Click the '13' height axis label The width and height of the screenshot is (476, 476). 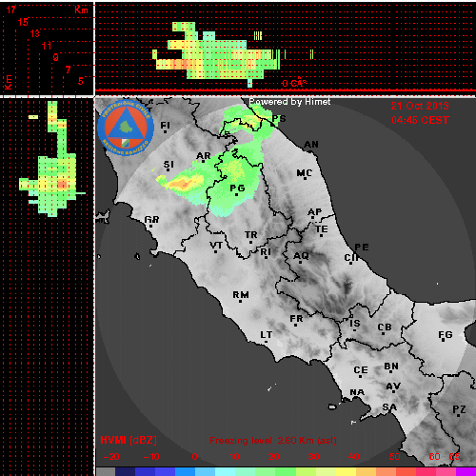pyautogui.click(x=34, y=33)
